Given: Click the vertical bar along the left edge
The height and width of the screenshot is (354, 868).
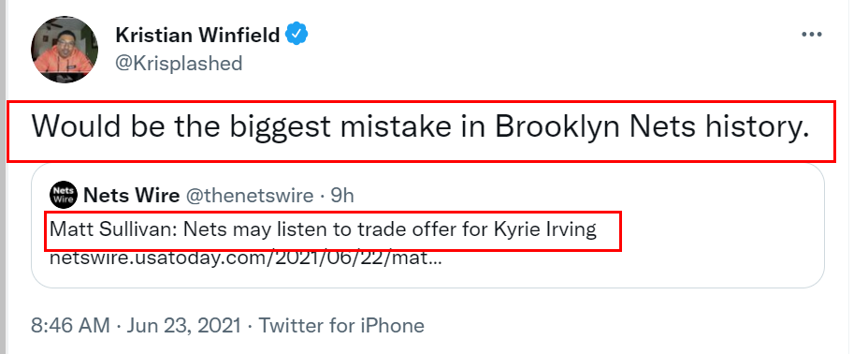Looking at the screenshot, I should pos(3,177).
